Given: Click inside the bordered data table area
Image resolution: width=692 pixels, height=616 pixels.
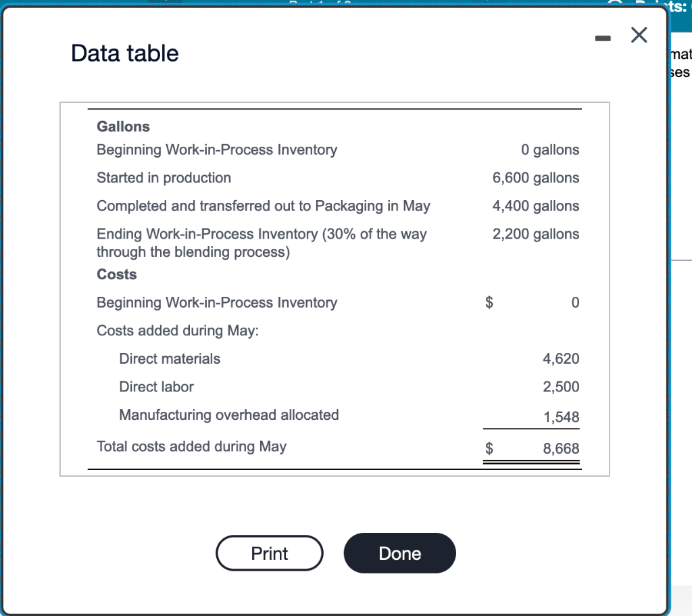Looking at the screenshot, I should pyautogui.click(x=335, y=287).
